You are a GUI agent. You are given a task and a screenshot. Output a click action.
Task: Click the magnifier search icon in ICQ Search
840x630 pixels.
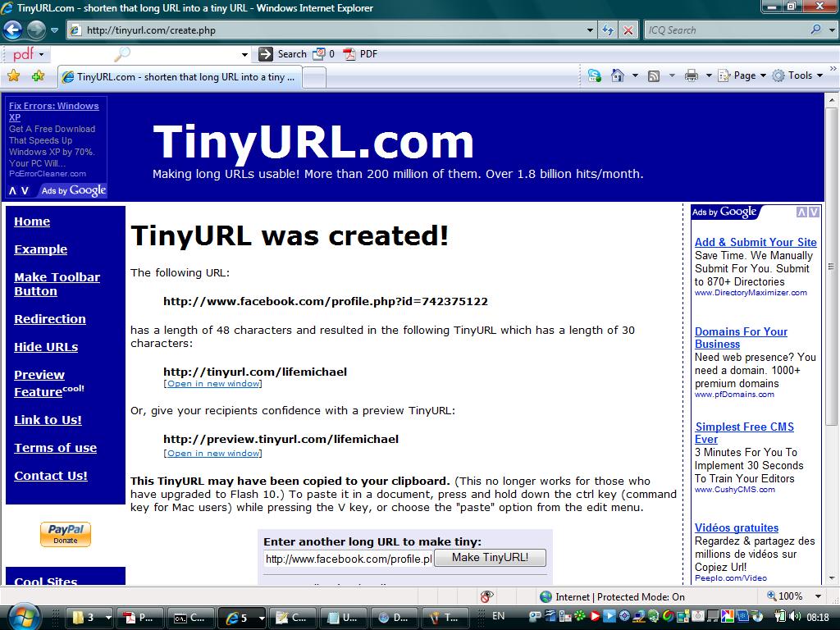pos(815,30)
